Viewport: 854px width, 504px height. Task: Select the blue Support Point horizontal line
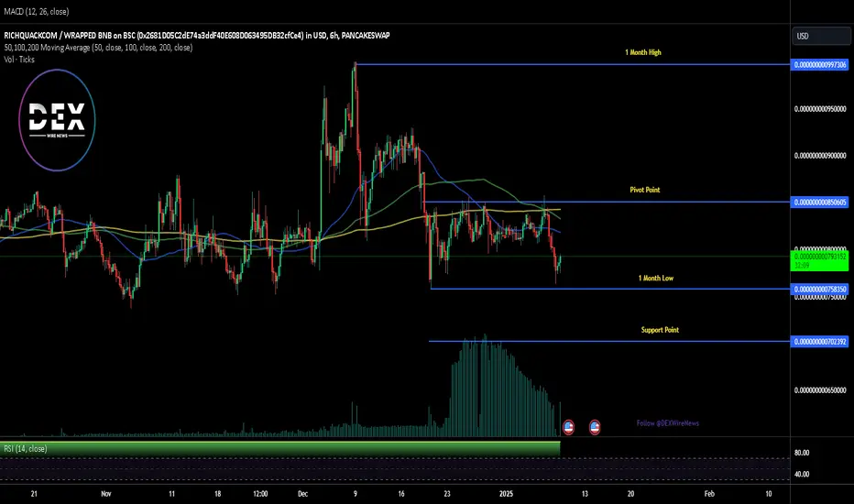609,342
